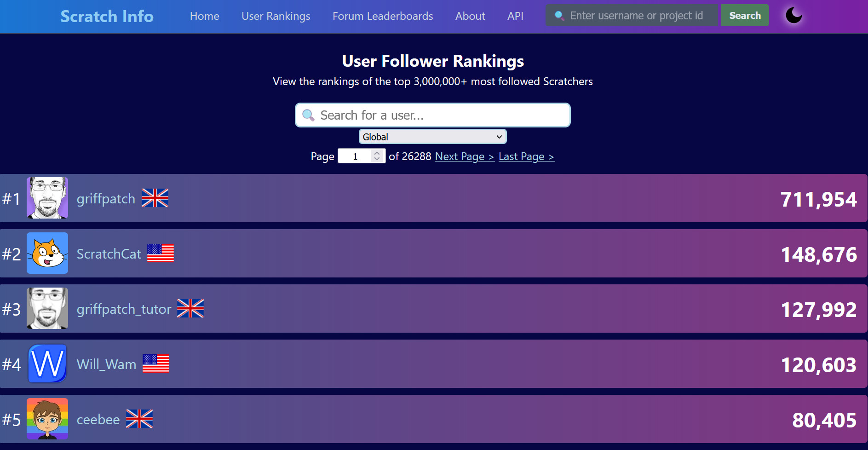Click the UK flag beside griffpatch_tutor

[190, 308]
